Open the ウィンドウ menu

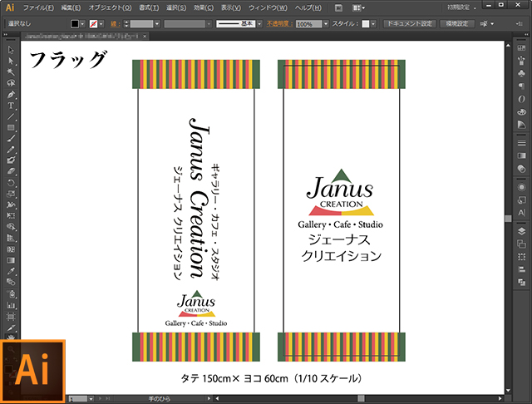coord(268,7)
